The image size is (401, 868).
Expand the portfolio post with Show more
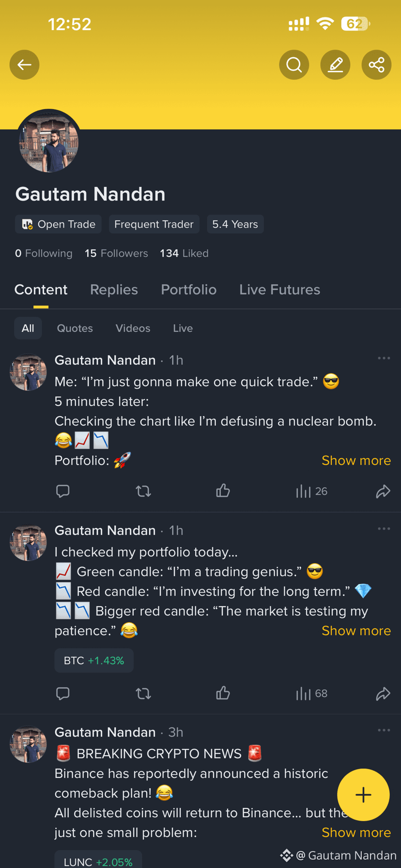tap(356, 631)
